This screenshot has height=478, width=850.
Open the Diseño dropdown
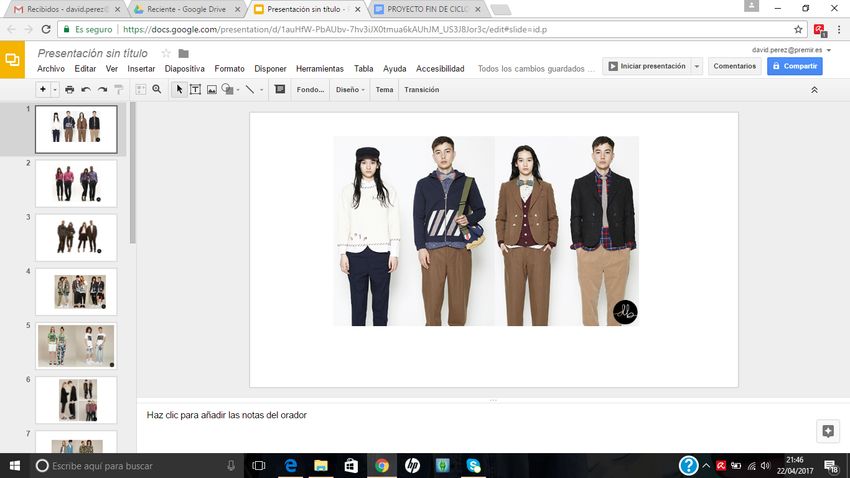(350, 89)
